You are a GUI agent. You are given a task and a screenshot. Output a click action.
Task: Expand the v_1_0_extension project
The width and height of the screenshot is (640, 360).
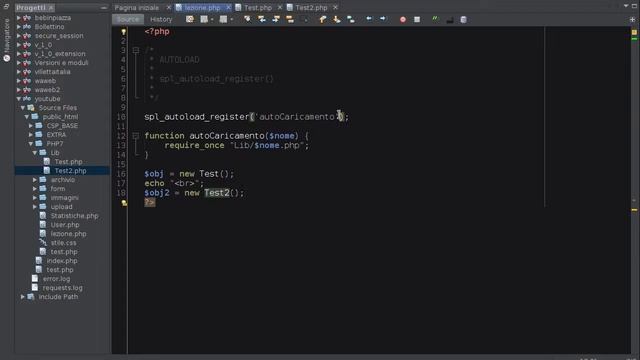click(19, 54)
